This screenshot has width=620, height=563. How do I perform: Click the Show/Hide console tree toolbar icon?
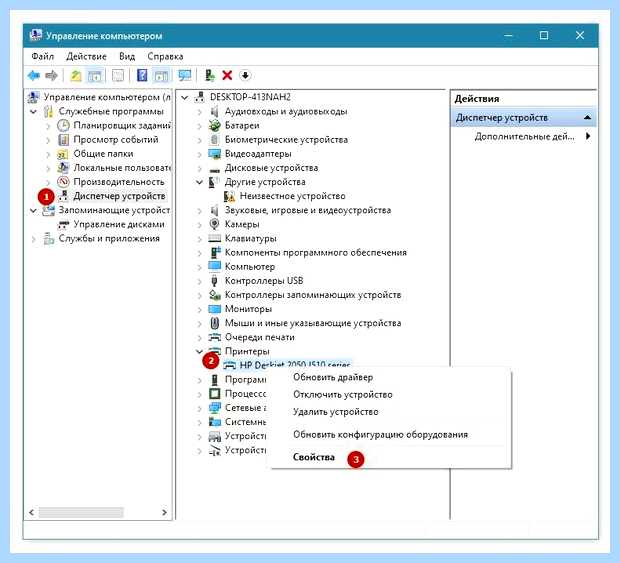(95, 75)
